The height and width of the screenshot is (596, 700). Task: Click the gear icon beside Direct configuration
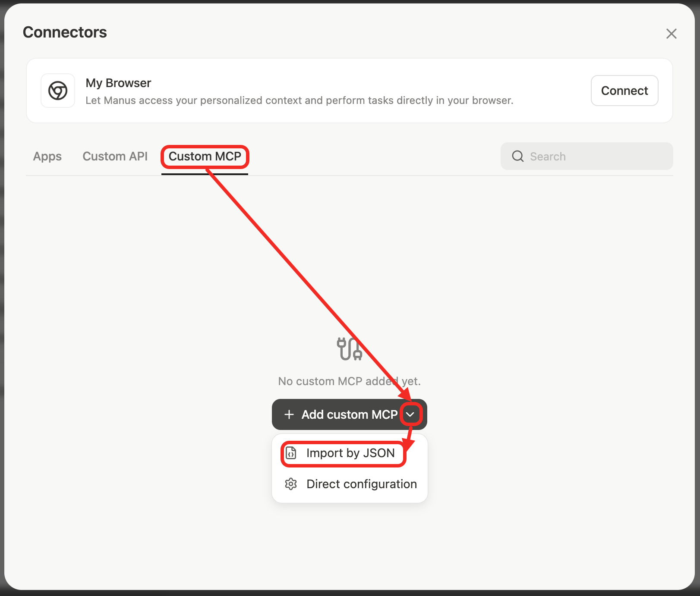click(x=291, y=484)
